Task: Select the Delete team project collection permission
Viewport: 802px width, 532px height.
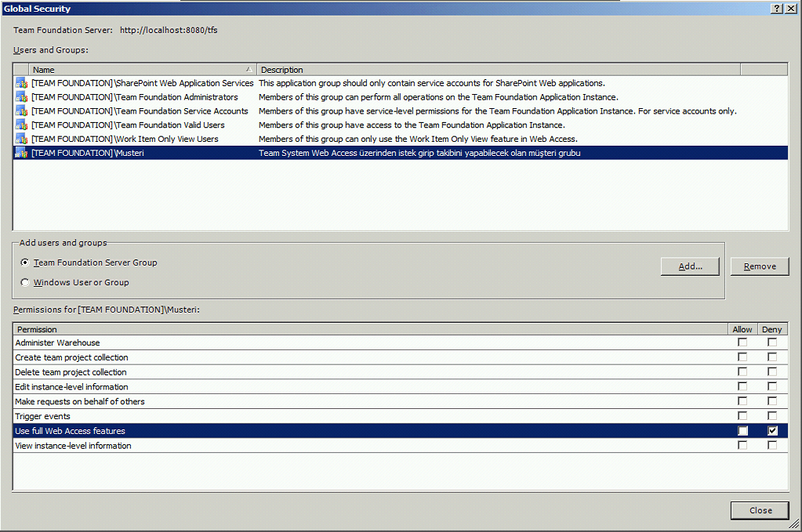Action: [401, 372]
